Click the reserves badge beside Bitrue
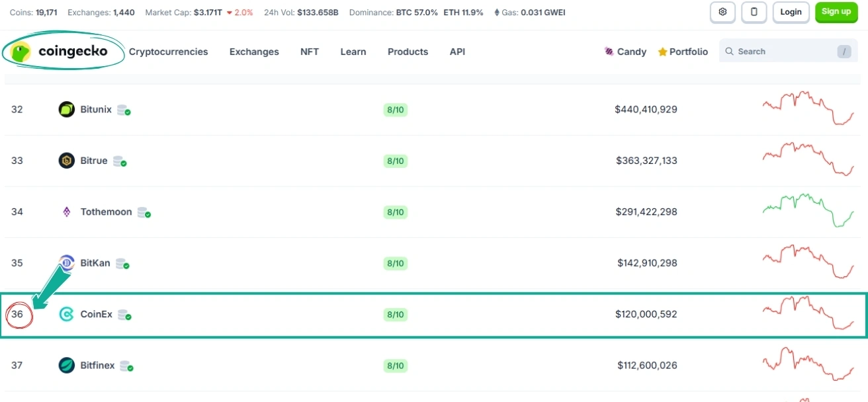This screenshot has width=868, height=402. coord(120,161)
